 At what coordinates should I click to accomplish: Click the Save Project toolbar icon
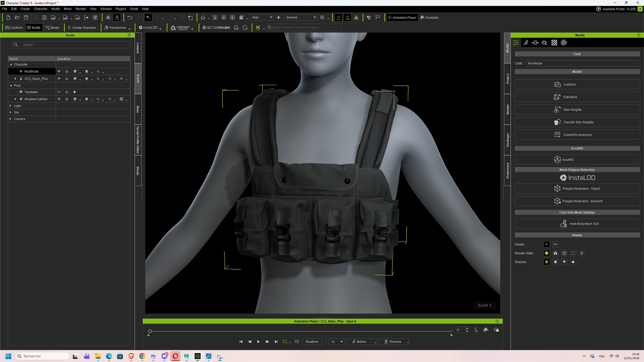coord(26,17)
